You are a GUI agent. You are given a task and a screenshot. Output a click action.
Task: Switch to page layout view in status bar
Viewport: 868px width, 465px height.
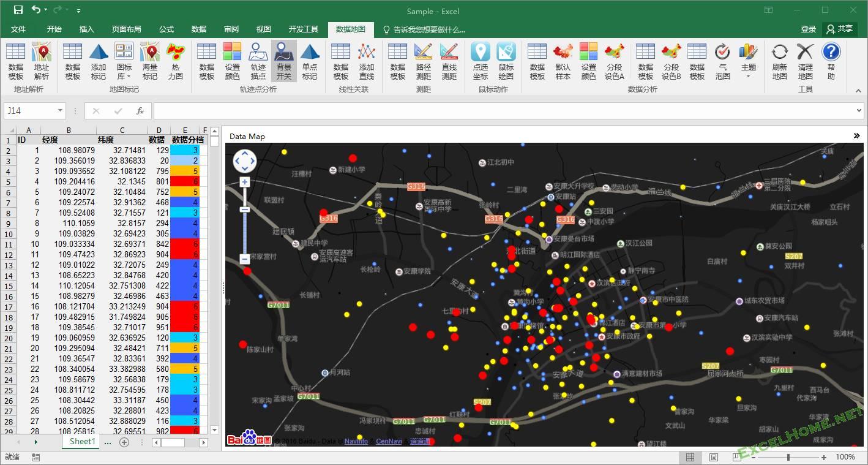[713, 457]
